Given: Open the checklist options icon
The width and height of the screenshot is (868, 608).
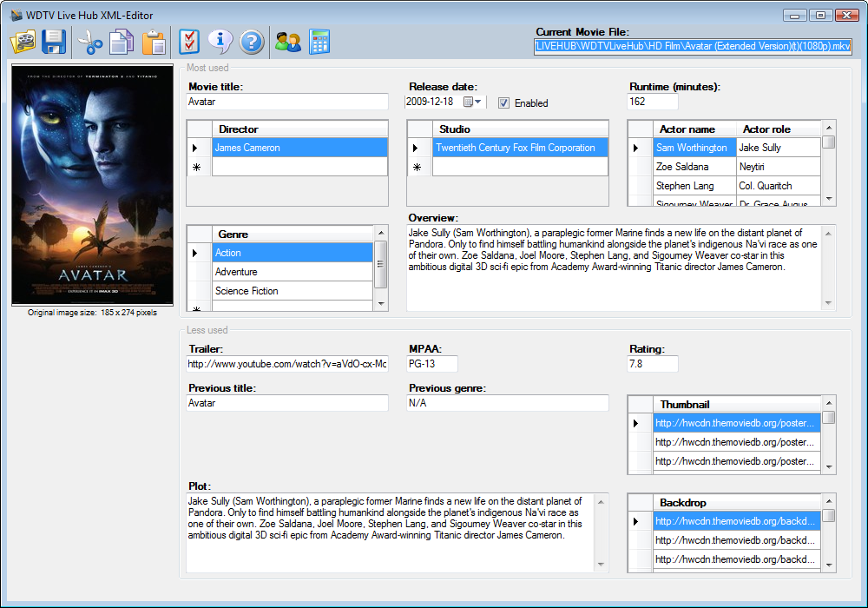Looking at the screenshot, I should 188,42.
